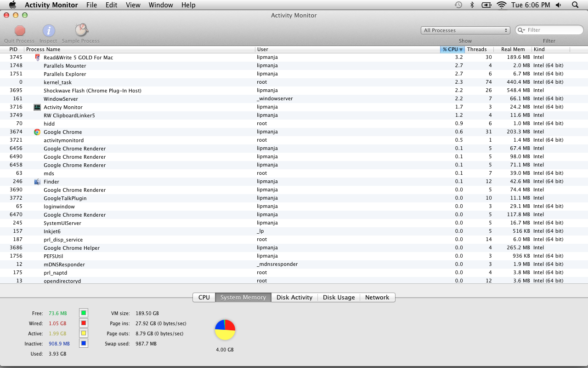The height and width of the screenshot is (368, 588).
Task: Select the kernel_task process row
Action: (294, 82)
